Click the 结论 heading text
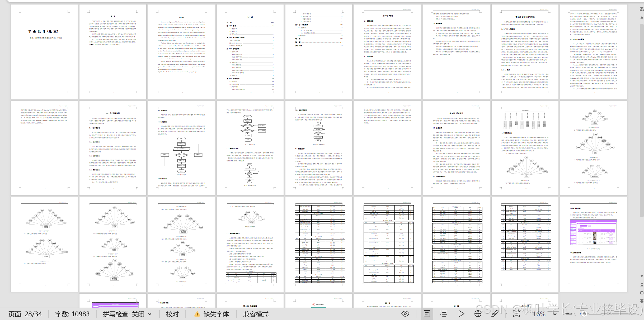The image size is (644, 320). (388, 303)
